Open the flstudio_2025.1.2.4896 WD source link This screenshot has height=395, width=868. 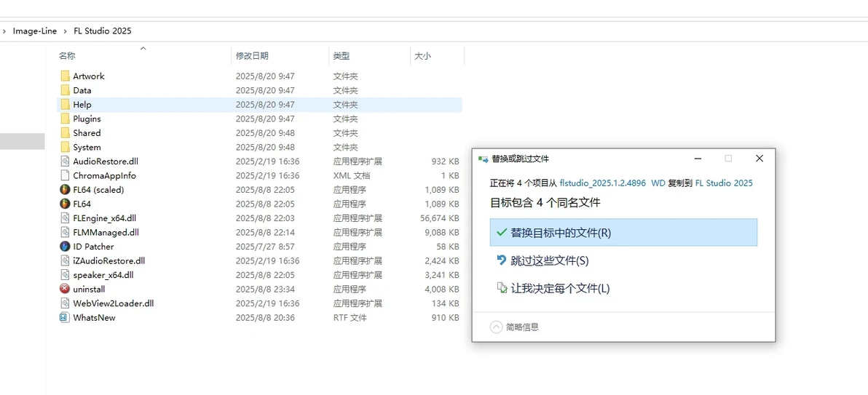click(612, 183)
